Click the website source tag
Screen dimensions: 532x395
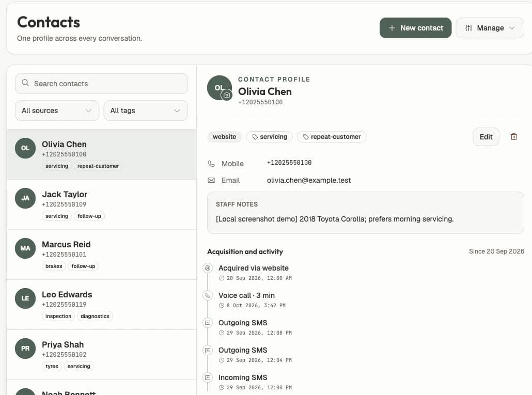tap(224, 137)
